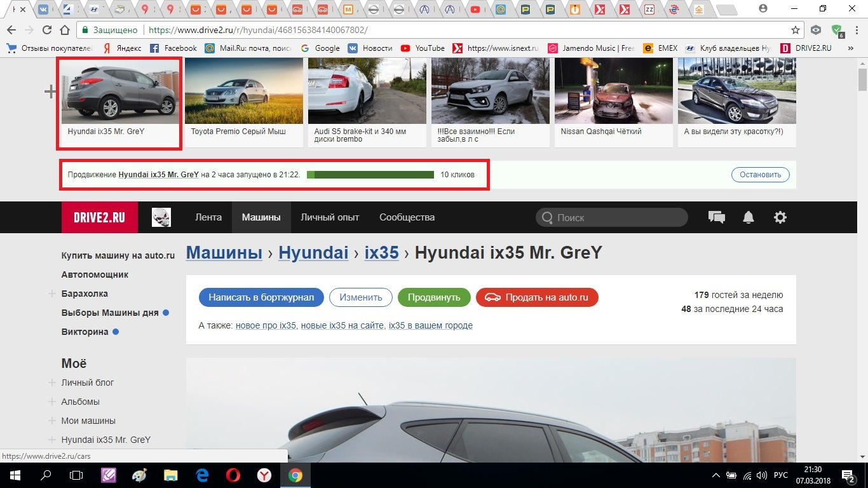The width and height of the screenshot is (868, 488).
Task: Open the Hyundai breadcrumb link
Action: coord(313,253)
